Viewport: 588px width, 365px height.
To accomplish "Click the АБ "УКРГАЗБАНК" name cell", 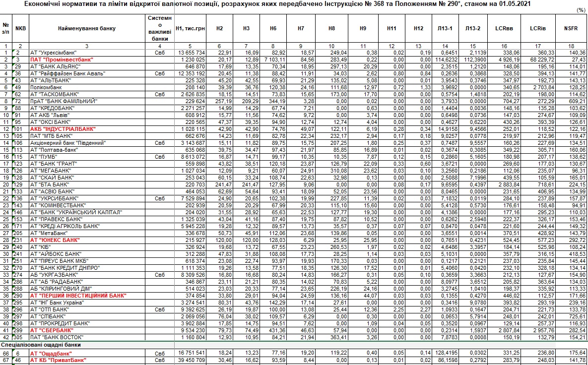I will 87,275.
